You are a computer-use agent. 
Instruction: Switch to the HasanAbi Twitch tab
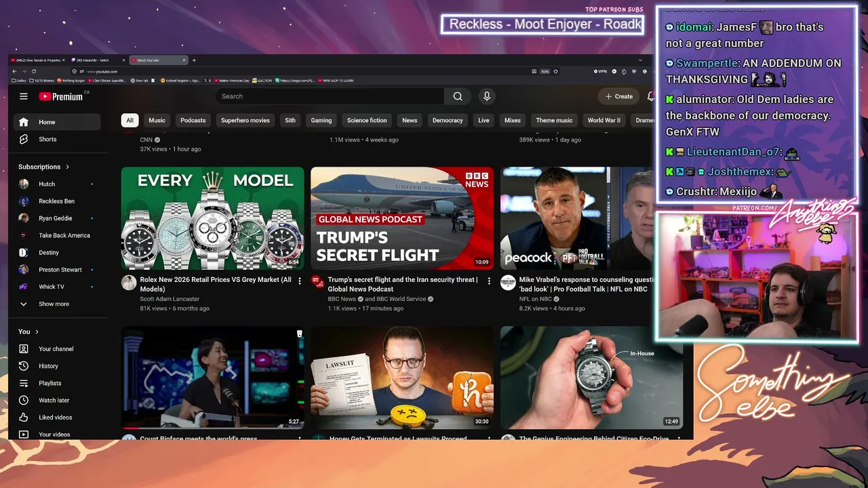point(98,60)
